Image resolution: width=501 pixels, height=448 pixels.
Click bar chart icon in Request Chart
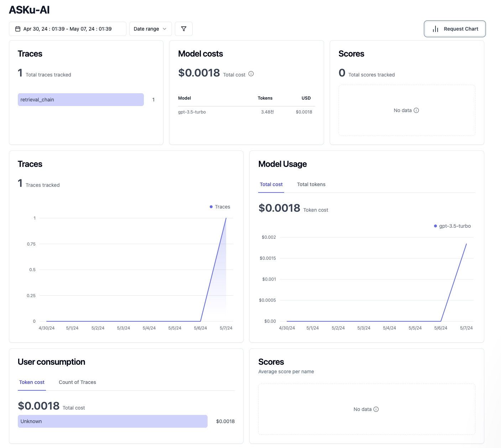click(x=435, y=29)
